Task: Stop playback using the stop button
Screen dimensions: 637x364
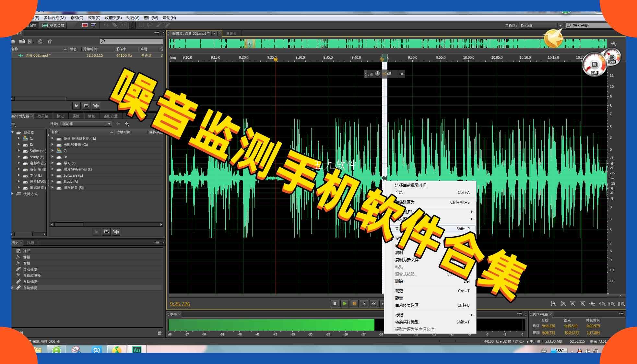Action: [x=334, y=304]
